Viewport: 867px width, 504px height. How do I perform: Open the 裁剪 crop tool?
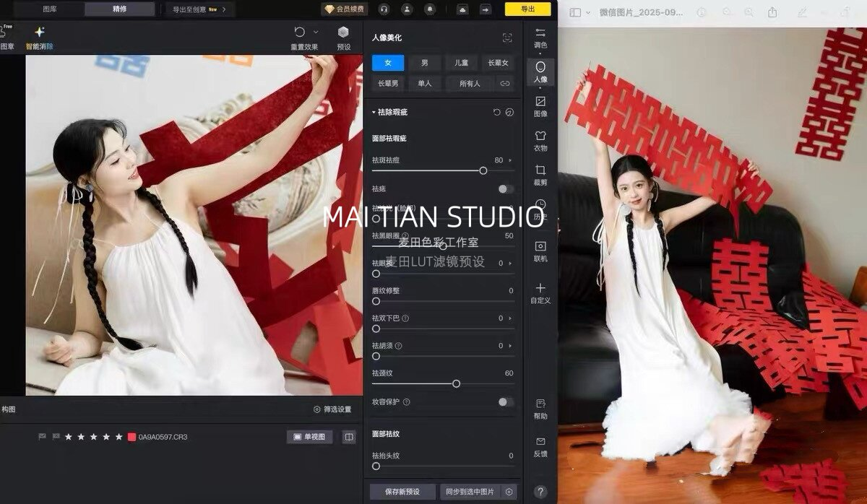tap(540, 174)
